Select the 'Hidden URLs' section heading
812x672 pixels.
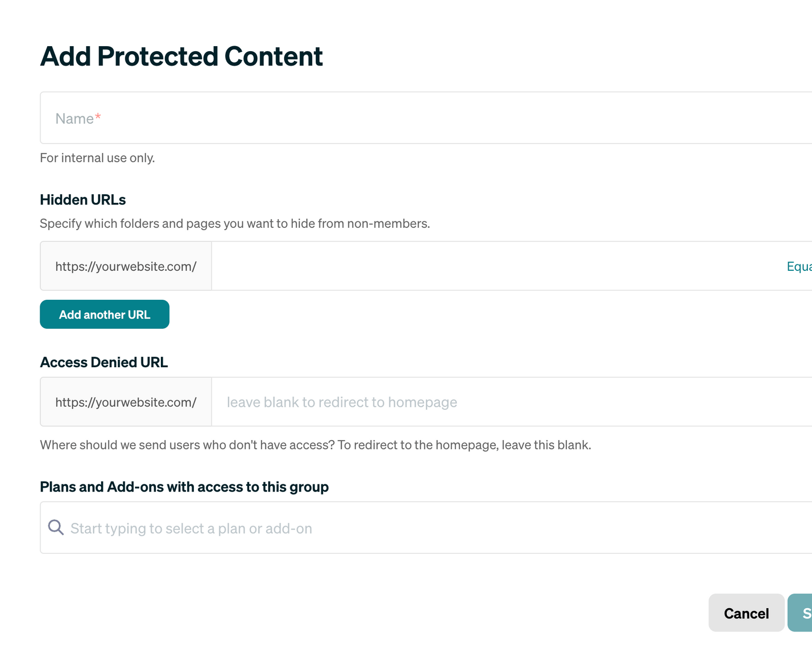point(83,199)
